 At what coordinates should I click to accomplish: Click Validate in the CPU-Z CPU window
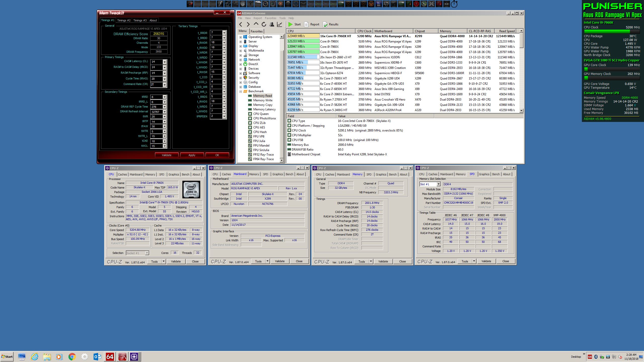pos(176,261)
